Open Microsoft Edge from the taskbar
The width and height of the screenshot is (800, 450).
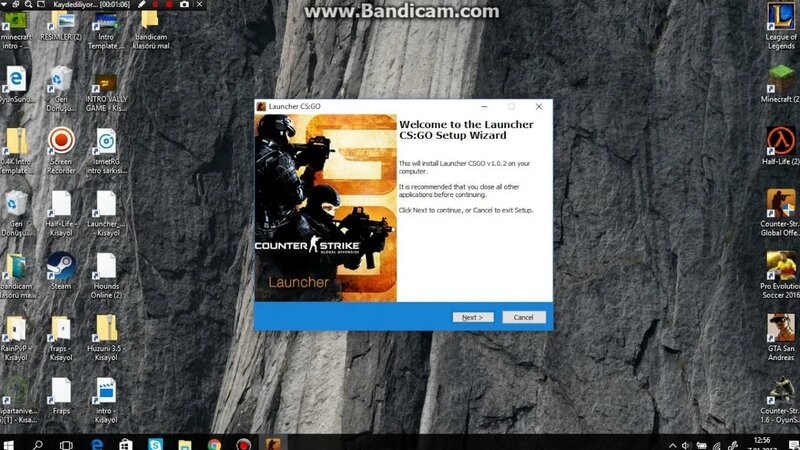pyautogui.click(x=96, y=444)
